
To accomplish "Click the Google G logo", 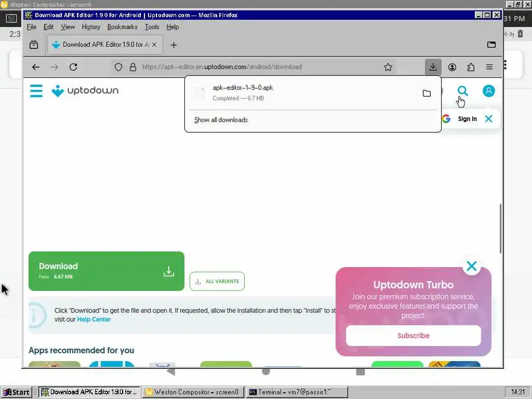I will click(x=446, y=119).
